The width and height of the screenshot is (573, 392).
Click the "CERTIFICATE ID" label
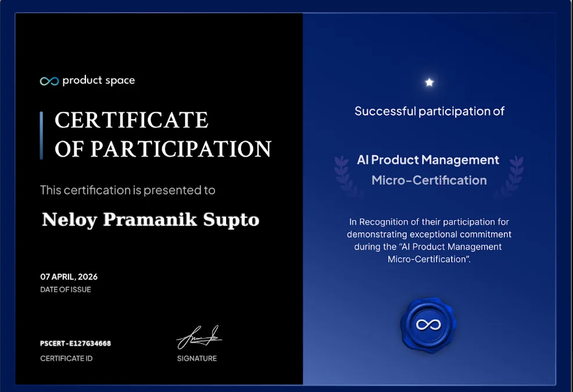tap(66, 358)
